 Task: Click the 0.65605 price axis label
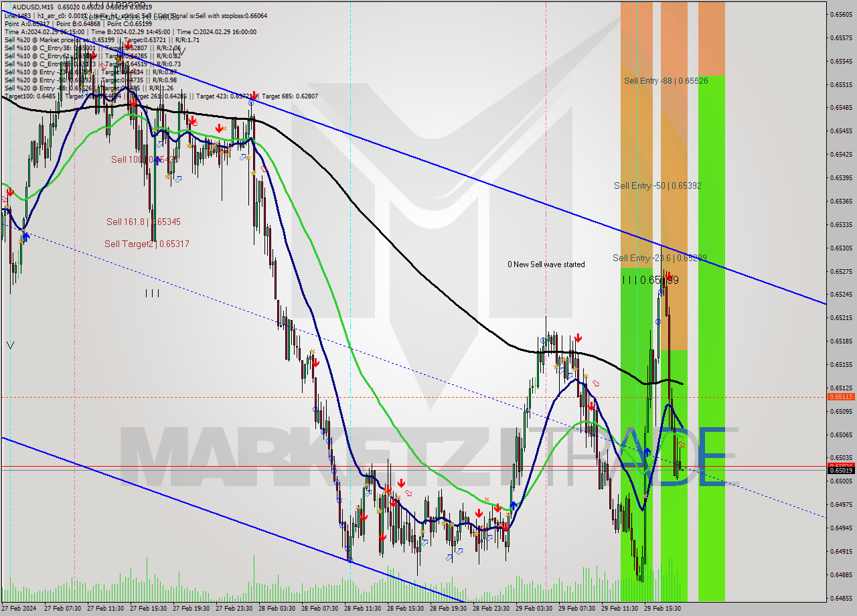841,14
